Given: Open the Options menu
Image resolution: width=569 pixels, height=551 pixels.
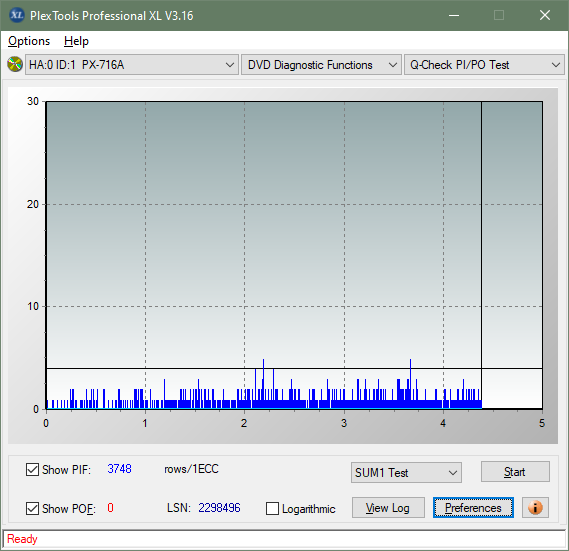Looking at the screenshot, I should [x=29, y=41].
